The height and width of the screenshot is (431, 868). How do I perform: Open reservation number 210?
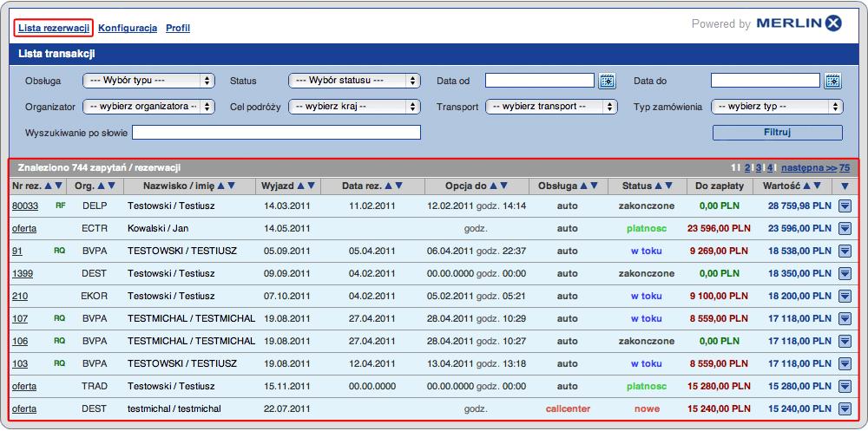19,296
